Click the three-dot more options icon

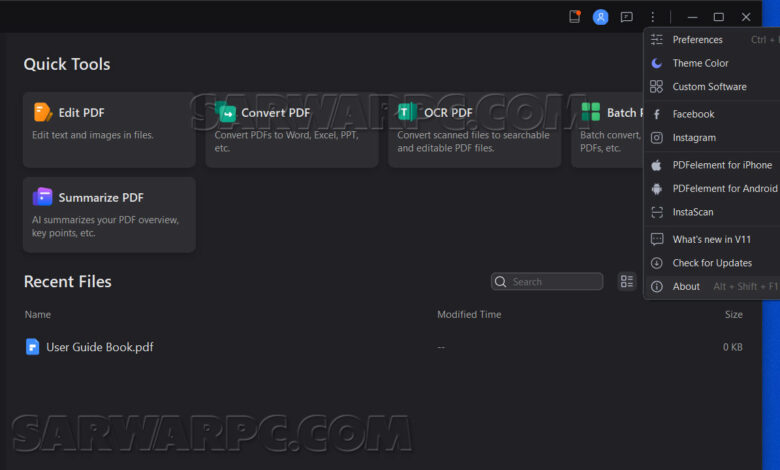(x=652, y=17)
